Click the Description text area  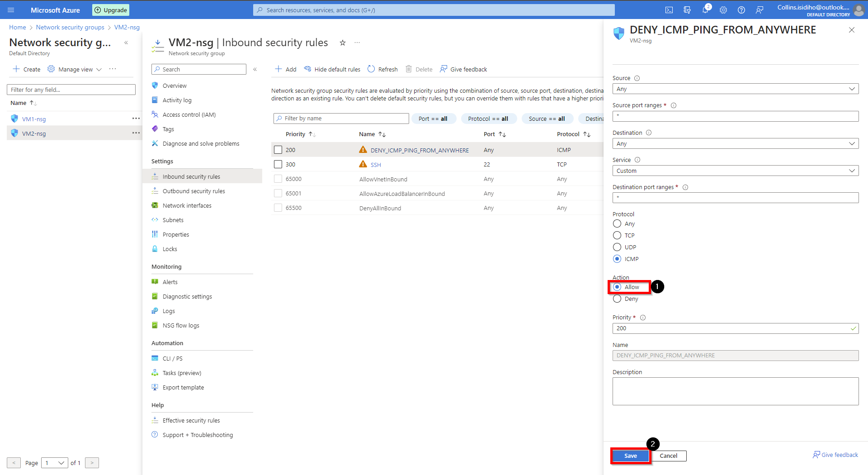click(736, 391)
